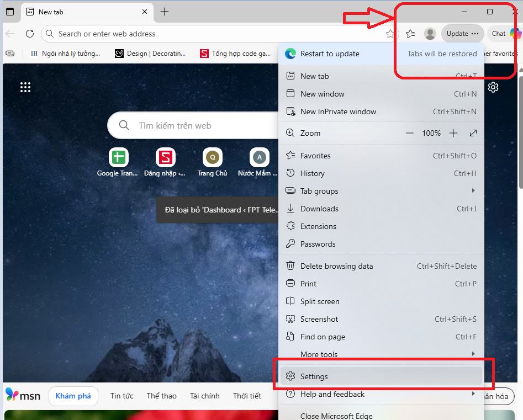Decrease zoom with the minus button

(x=410, y=133)
